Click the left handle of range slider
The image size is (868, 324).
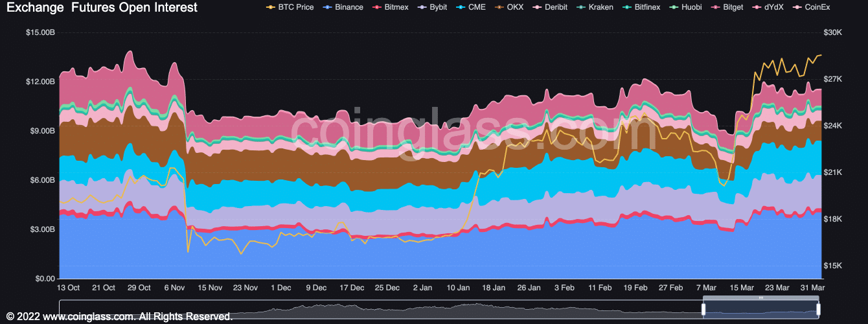(703, 309)
